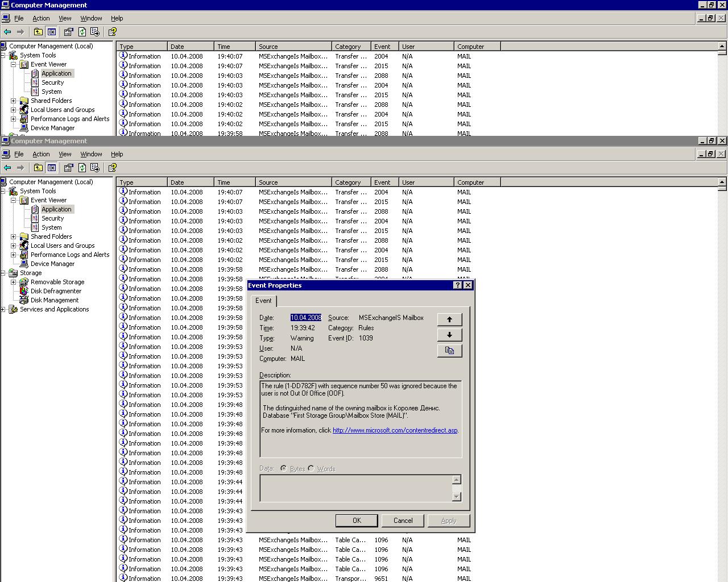Click Export List toolbar icon in lower window
The width and height of the screenshot is (728, 582).
click(95, 168)
